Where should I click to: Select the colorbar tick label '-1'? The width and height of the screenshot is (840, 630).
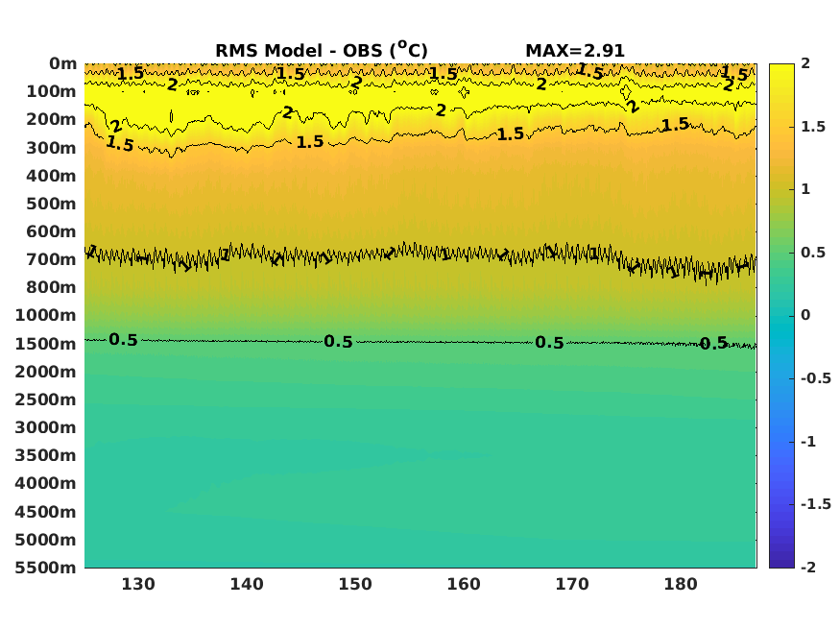tap(808, 442)
